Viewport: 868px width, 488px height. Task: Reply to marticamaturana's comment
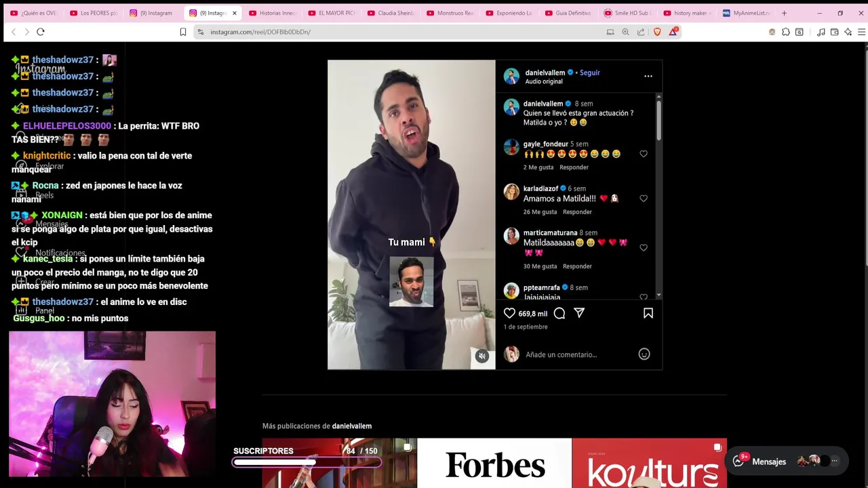[x=577, y=266]
